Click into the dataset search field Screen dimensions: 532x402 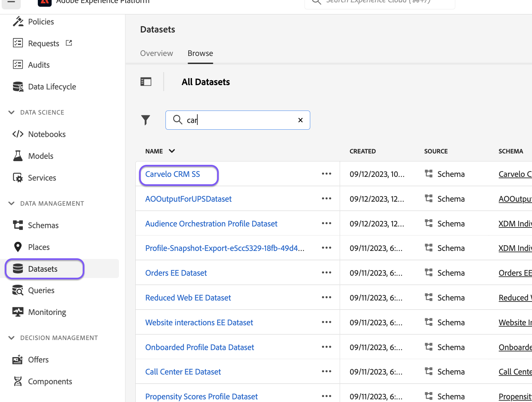click(x=238, y=120)
